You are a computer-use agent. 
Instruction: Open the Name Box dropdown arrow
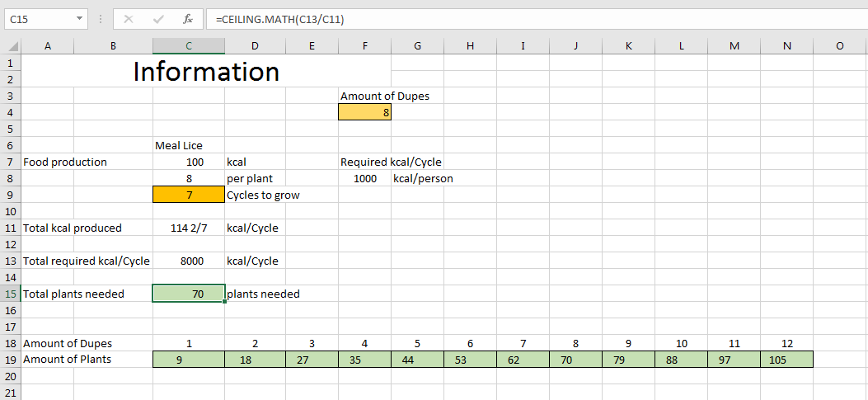tap(79, 18)
